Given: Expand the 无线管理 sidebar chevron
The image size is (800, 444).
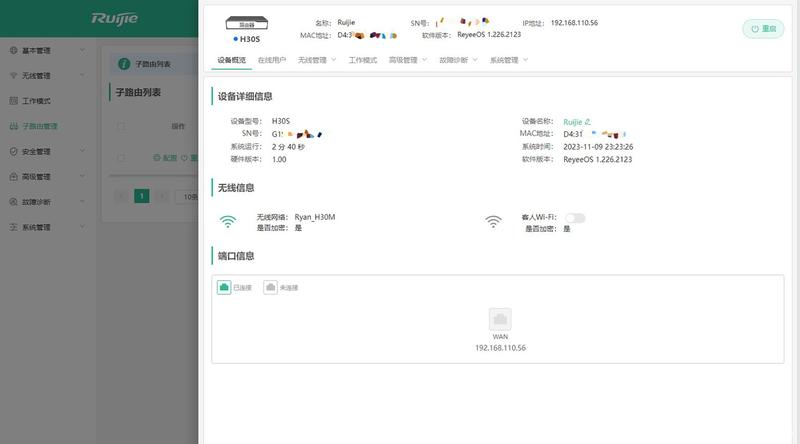Looking at the screenshot, I should point(82,76).
